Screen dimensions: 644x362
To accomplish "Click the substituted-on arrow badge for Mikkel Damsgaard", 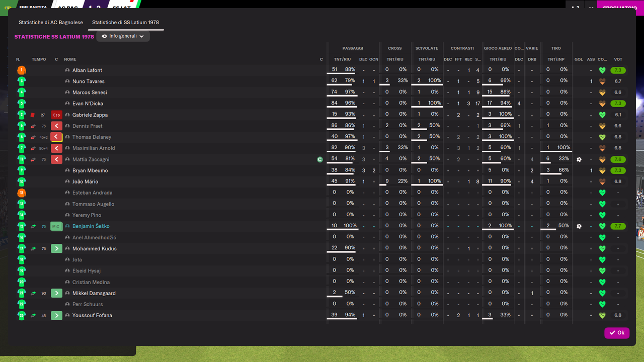I will 56,293.
